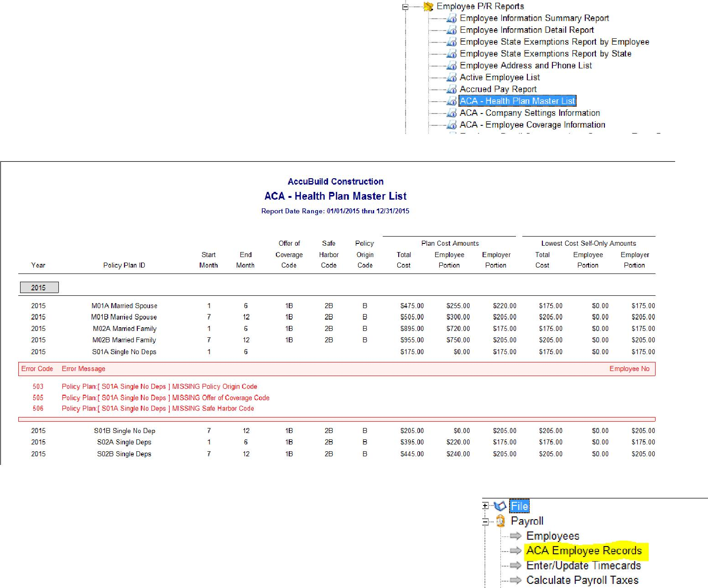Open ACA - Employee Coverage Information report

pos(532,125)
